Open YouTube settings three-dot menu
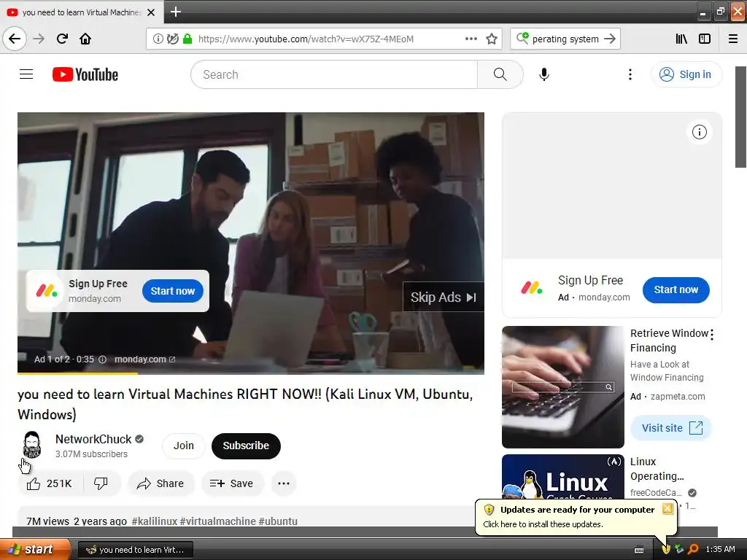This screenshot has height=560, width=747. pyautogui.click(x=630, y=74)
